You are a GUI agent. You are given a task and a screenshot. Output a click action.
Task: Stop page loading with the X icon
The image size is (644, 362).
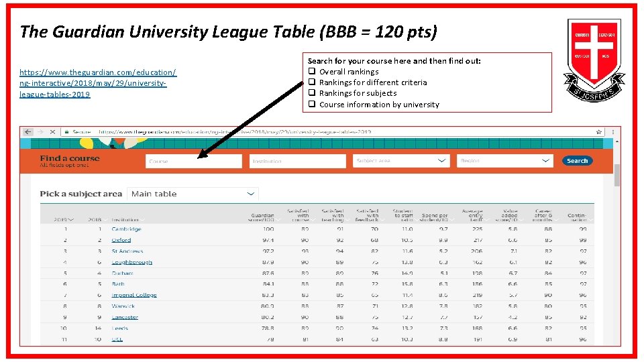tap(52, 132)
